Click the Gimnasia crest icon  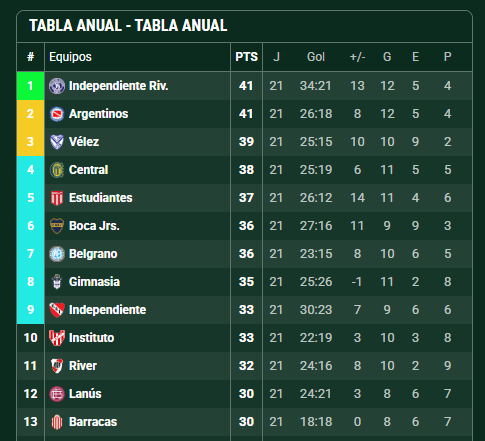pos(57,282)
